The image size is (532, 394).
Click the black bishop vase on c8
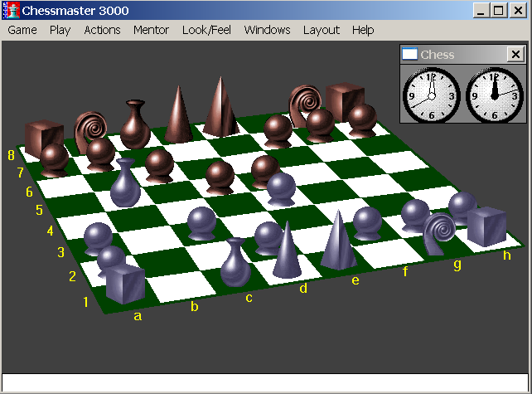tap(135, 124)
